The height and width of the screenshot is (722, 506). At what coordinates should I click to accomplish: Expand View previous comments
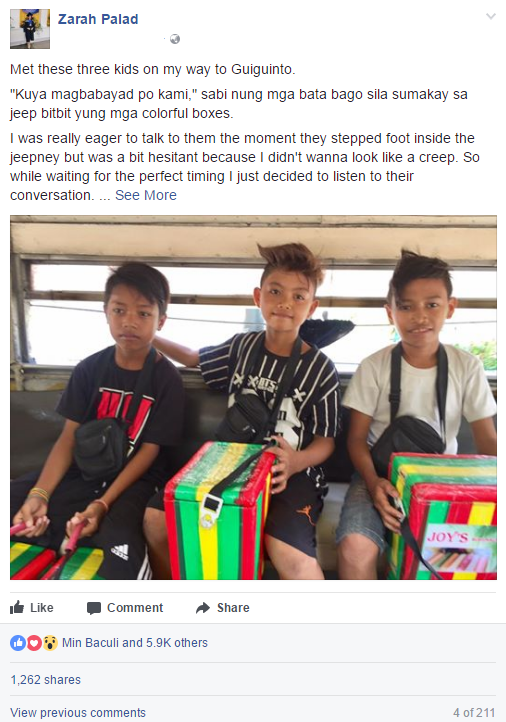point(78,713)
